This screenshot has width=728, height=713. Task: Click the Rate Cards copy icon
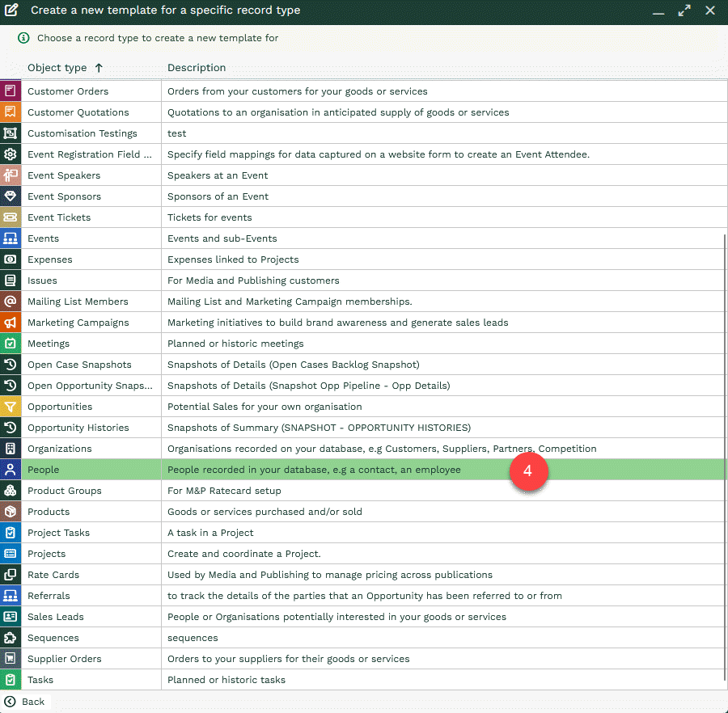tap(11, 575)
